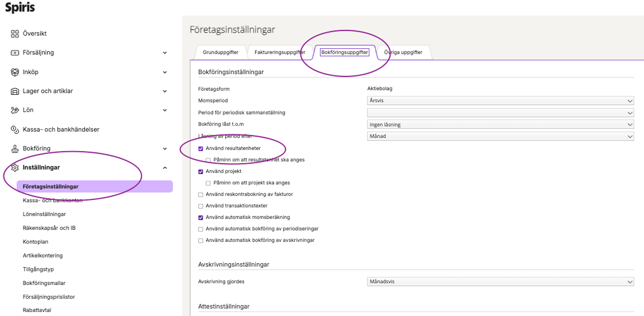Click the Lager och artiklar icon
This screenshot has width=644, height=316.
(15, 91)
